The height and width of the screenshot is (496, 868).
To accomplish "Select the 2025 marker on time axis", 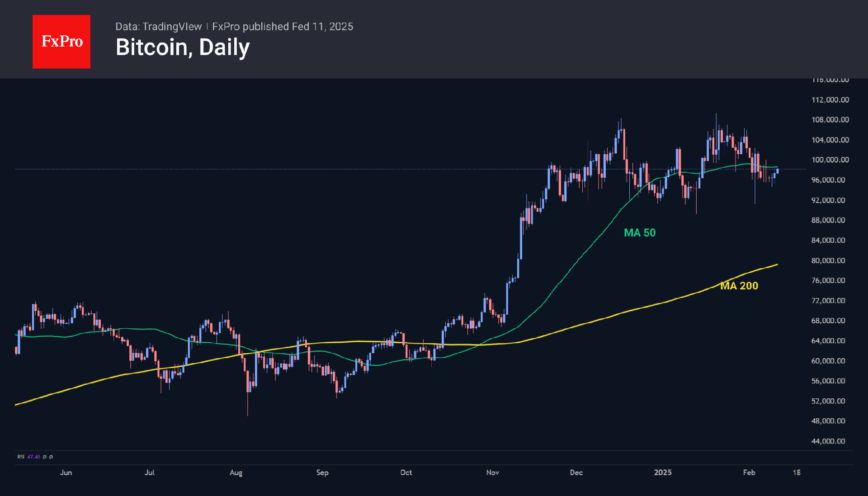I will pyautogui.click(x=663, y=472).
